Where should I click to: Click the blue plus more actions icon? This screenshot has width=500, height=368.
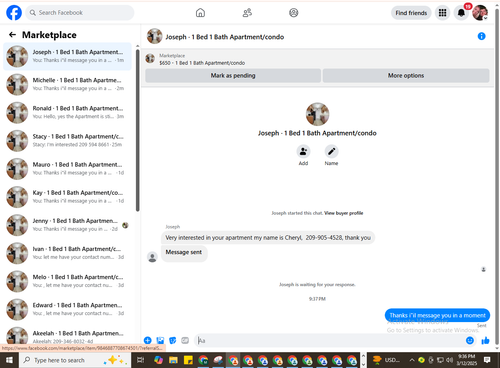coord(148,340)
